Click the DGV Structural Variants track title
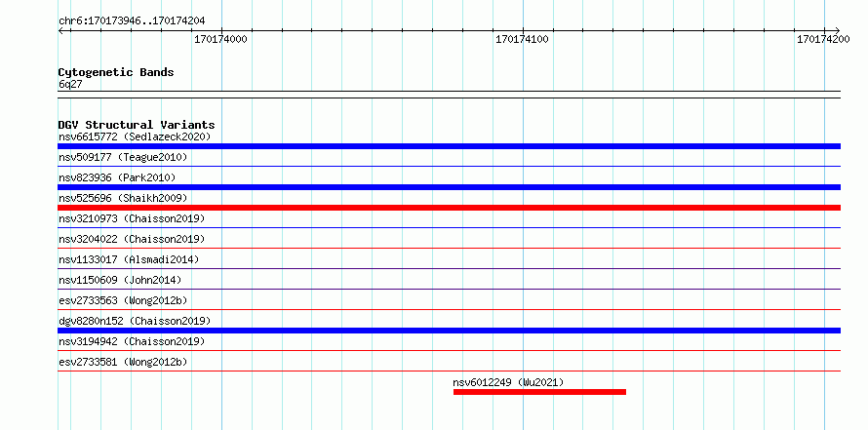868x430 pixels. click(x=137, y=125)
